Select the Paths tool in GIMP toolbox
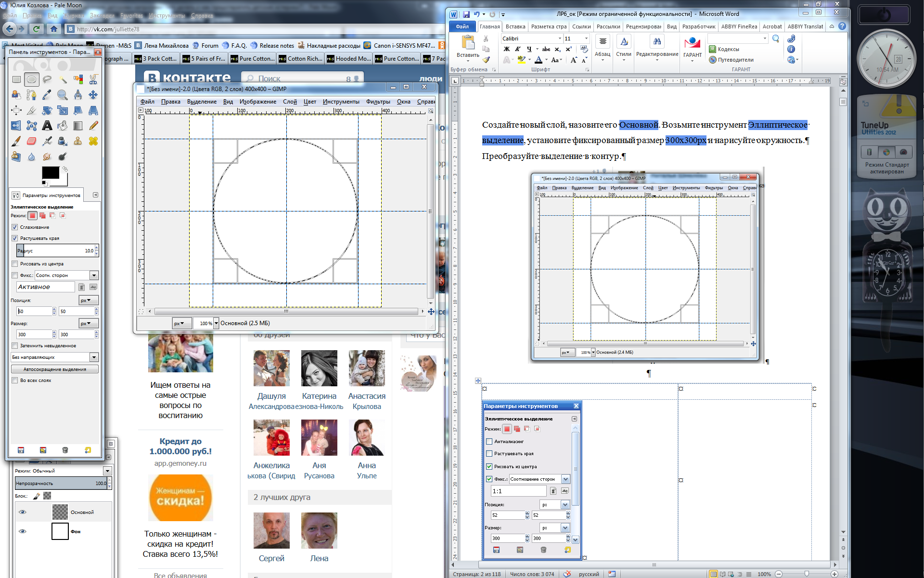This screenshot has height=578, width=924. click(x=32, y=95)
